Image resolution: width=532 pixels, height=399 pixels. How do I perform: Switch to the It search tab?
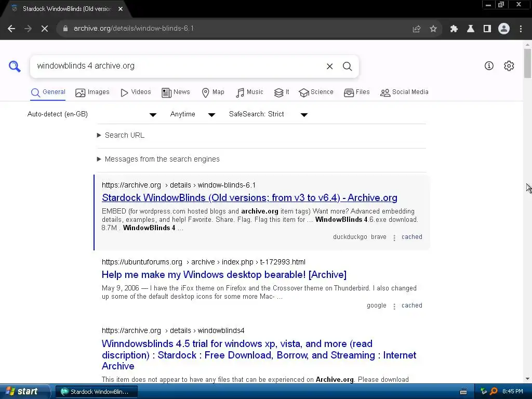[x=282, y=92]
